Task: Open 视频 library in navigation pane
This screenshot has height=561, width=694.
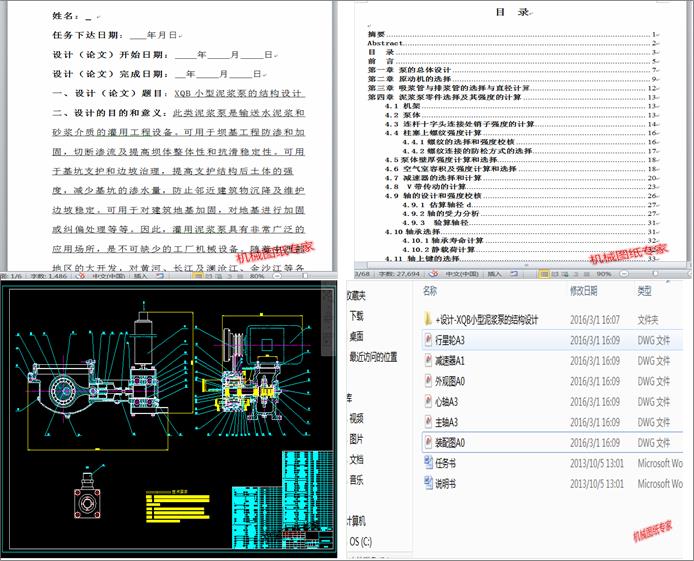Action: [x=357, y=418]
